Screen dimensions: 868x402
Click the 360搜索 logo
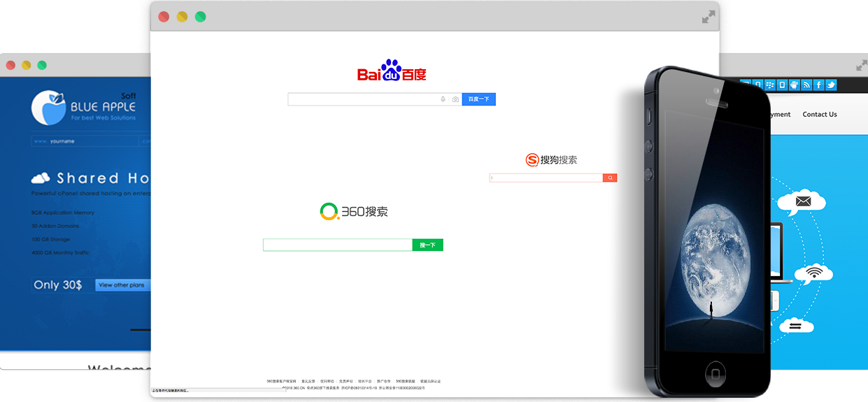point(354,211)
